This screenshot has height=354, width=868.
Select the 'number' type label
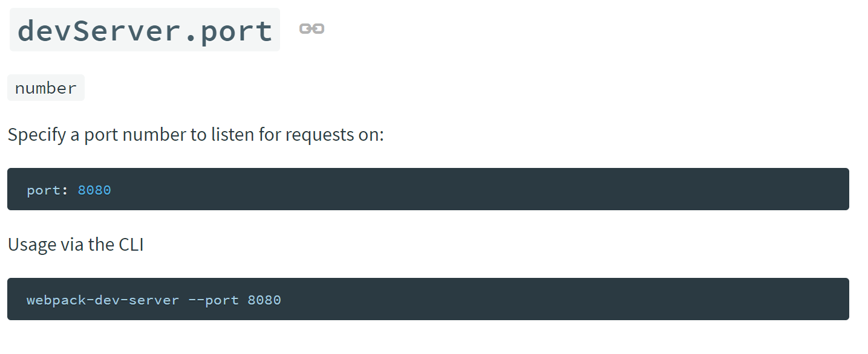(x=46, y=88)
